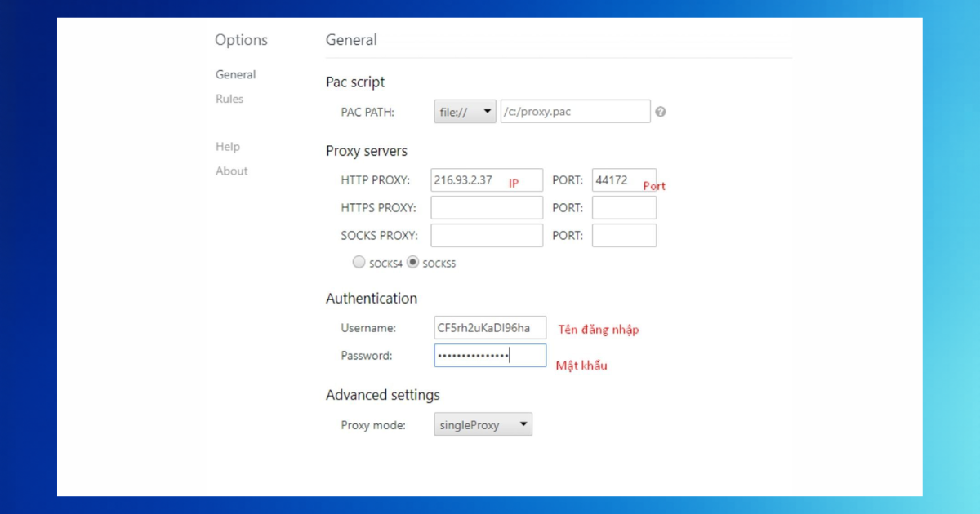Click the HTTPS PROXY address field

[x=487, y=208]
